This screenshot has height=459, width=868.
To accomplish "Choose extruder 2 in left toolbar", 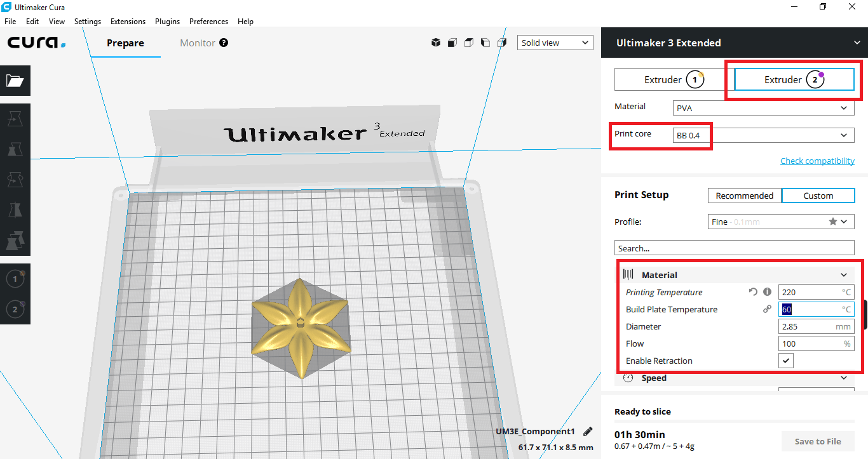I will [x=15, y=309].
